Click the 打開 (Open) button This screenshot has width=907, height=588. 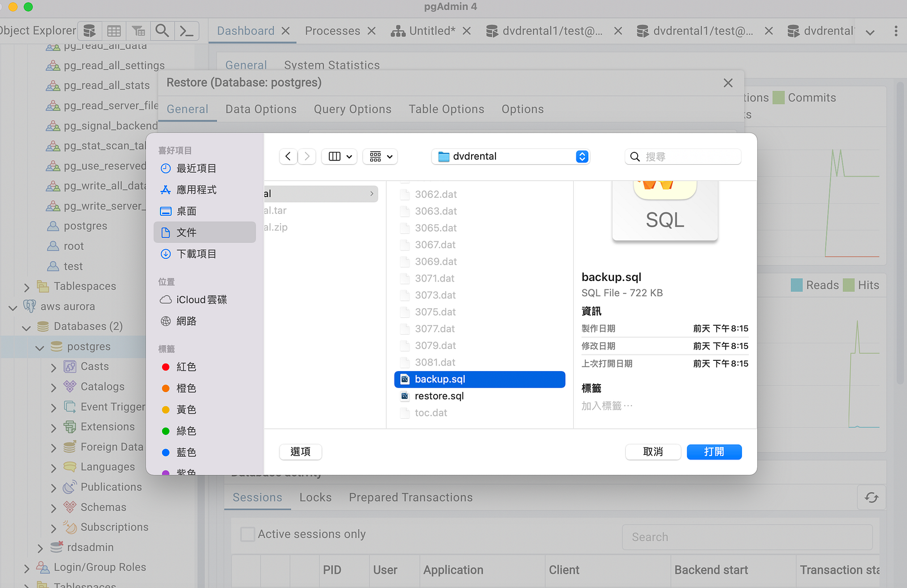714,451
